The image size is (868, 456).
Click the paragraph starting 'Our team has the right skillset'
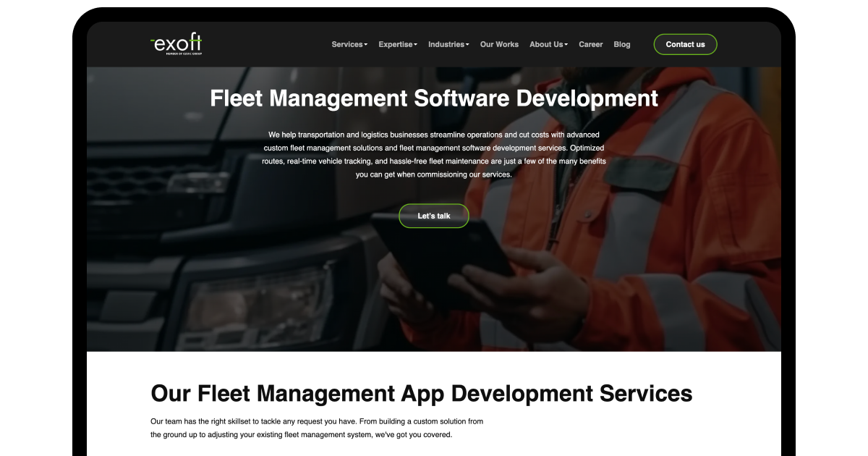point(317,428)
